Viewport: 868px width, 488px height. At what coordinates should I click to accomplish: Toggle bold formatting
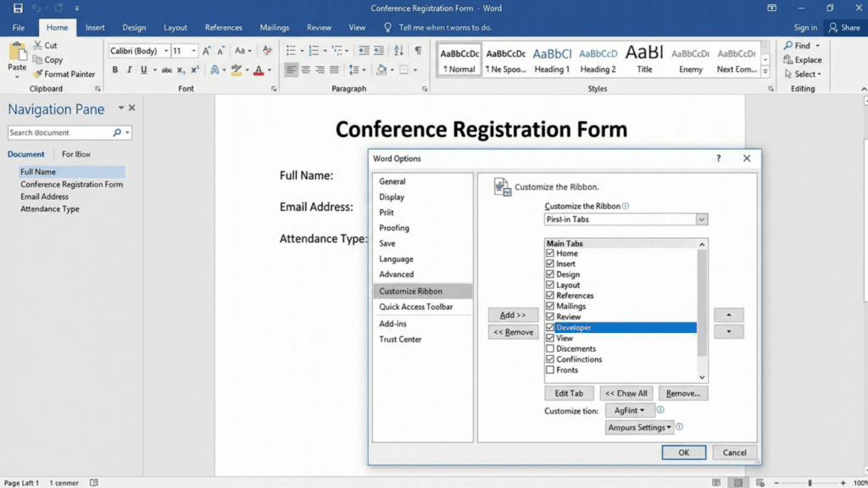[115, 69]
